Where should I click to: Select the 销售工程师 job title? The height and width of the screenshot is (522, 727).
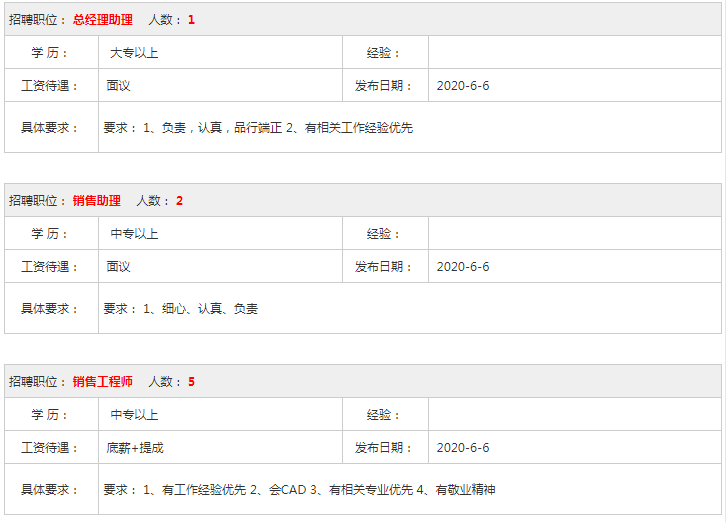pyautogui.click(x=103, y=382)
